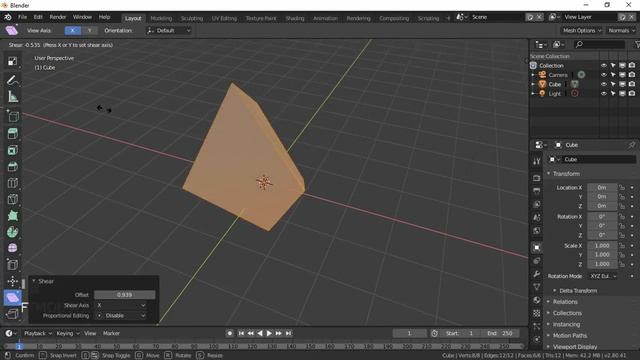Click the Location X value field
The height and width of the screenshot is (360, 640).
pyautogui.click(x=602, y=188)
